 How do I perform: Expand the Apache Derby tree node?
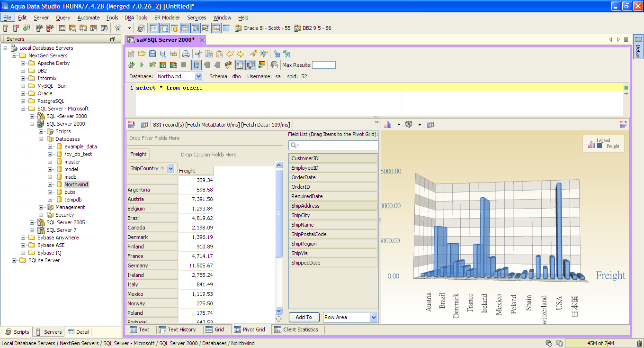click(23, 63)
